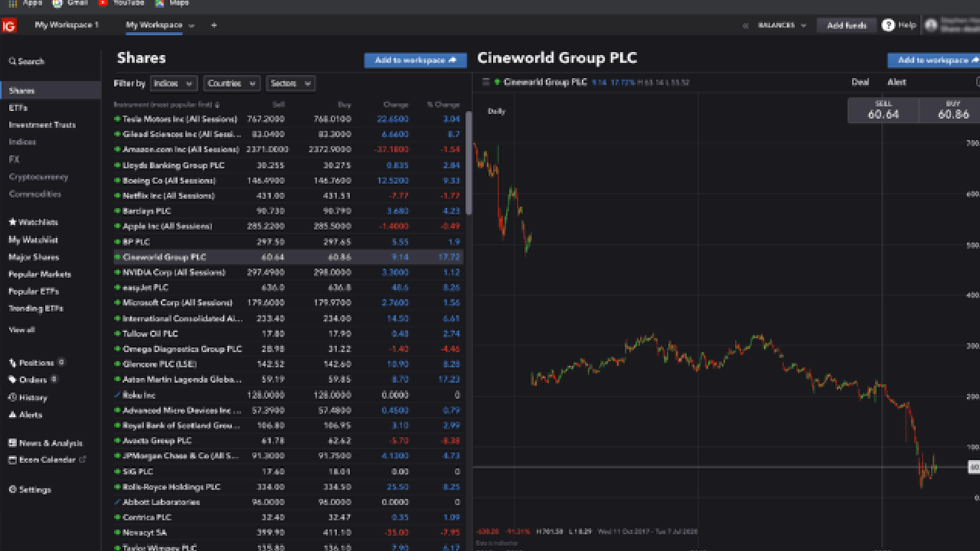
Task: Open the Search tool in sidebar
Action: click(x=27, y=61)
